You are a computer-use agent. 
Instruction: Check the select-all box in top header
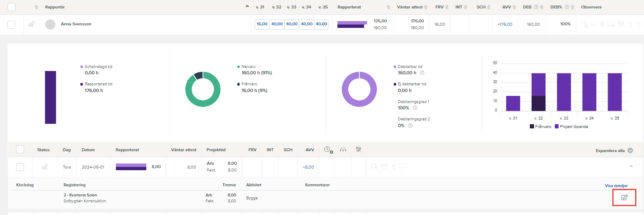coord(11,7)
